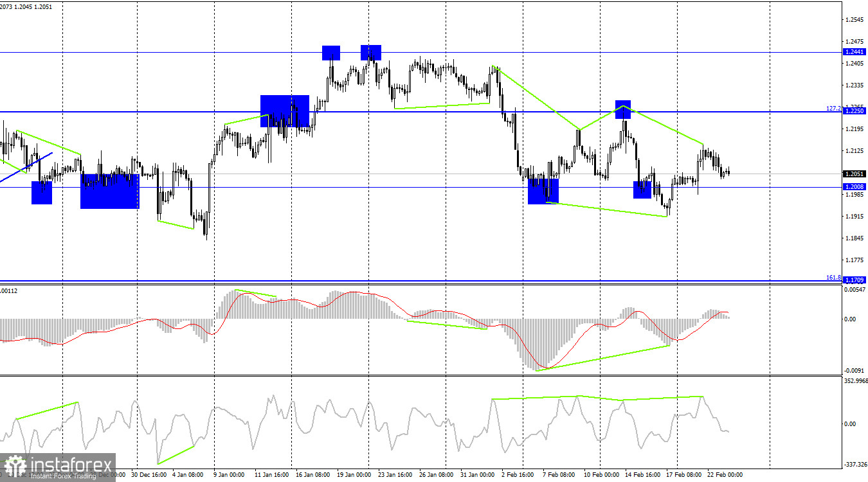This screenshot has height=482, width=868.
Task: Click the 161.8 Fibonacci level label
Action: coord(833,278)
